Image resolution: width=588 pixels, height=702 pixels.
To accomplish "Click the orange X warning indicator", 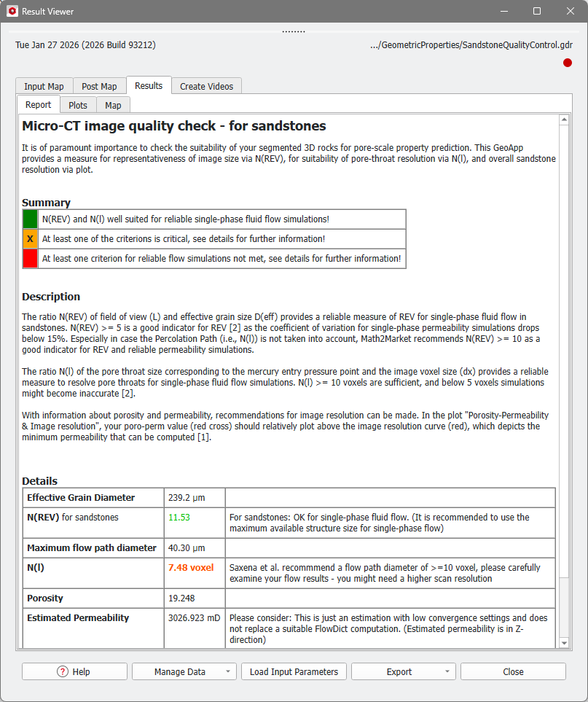I will click(x=30, y=238).
